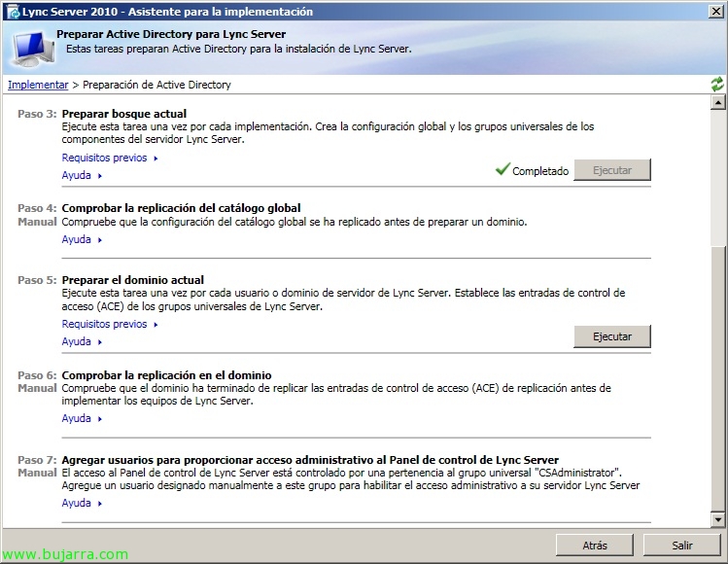
Task: Click the 'Paso 5:' label
Action: 37,280
